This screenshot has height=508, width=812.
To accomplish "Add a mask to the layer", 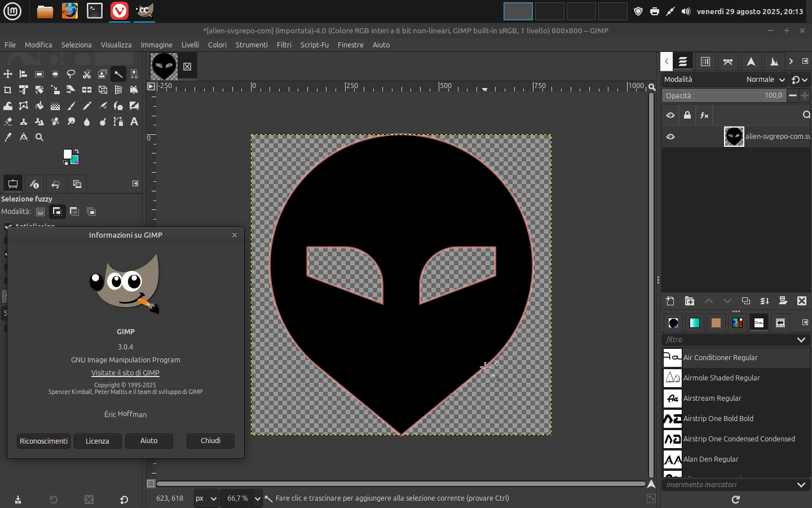I will (783, 301).
